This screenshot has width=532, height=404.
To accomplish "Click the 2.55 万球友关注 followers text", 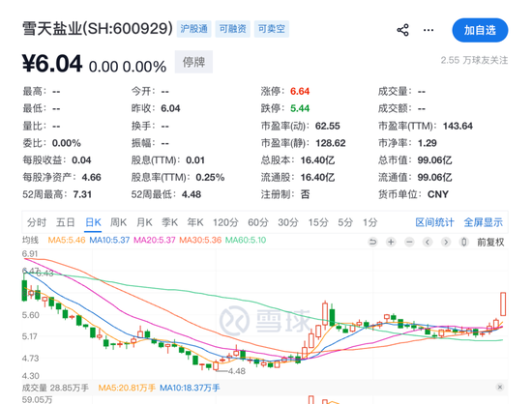I will click(x=474, y=60).
